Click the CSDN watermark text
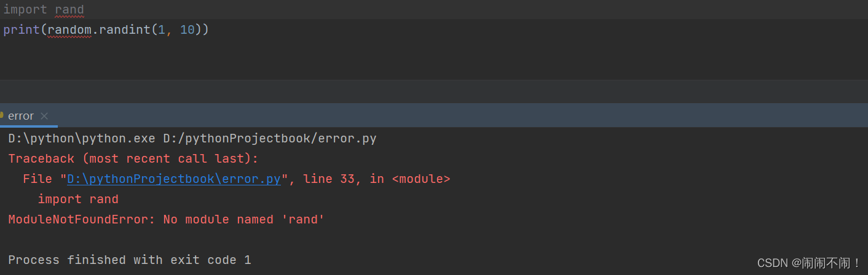The image size is (868, 275). [x=809, y=263]
